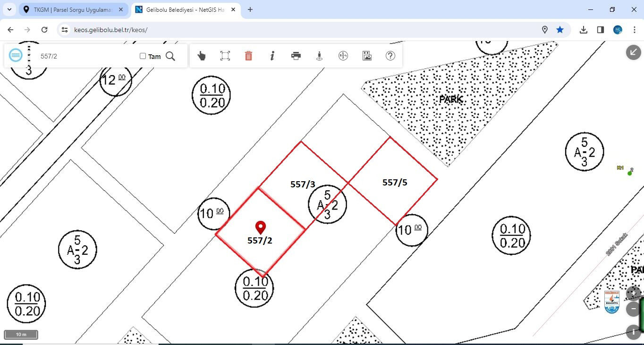
Task: Open the help question mark icon
Action: pos(390,56)
